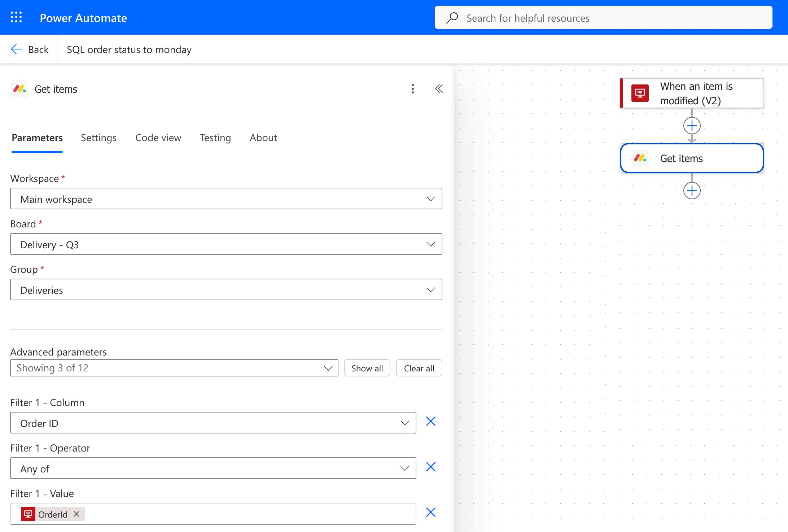
Task: Focus the Search for helpful resources field
Action: (x=603, y=17)
